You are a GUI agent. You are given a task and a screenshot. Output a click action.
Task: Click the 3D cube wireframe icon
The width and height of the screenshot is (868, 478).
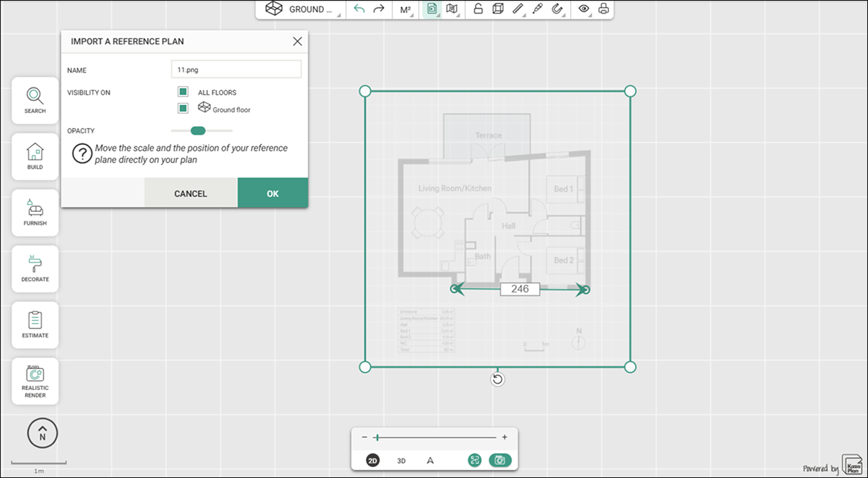(x=498, y=9)
